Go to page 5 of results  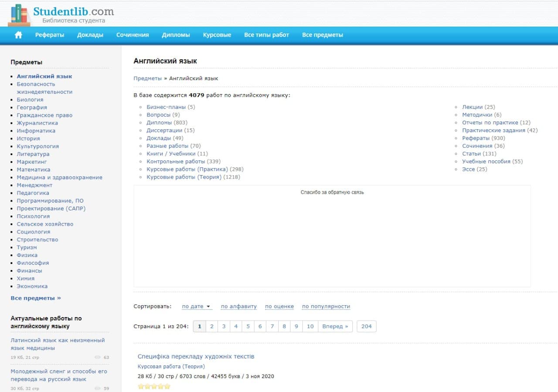point(248,326)
